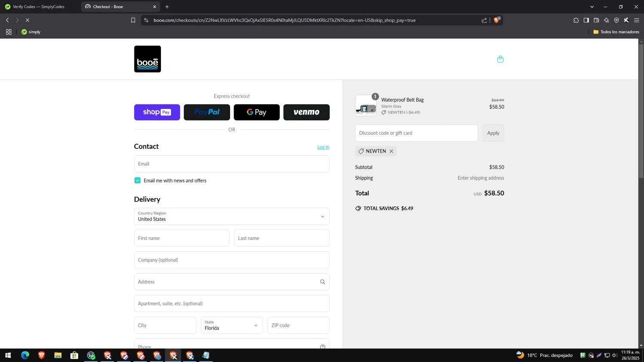Viewport: 644px width, 362px height.
Task: Go back to previous page
Action: pyautogui.click(x=7, y=20)
